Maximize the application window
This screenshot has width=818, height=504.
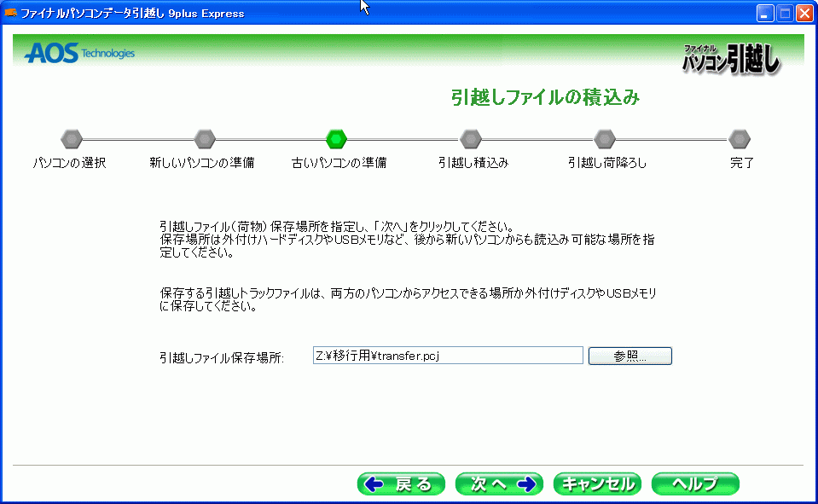(784, 13)
